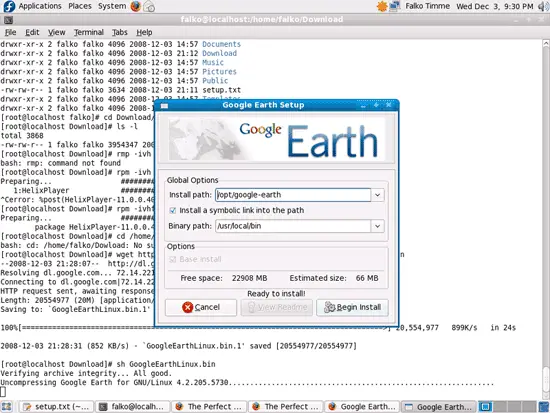Click the mail icon beside Firefox
Screen dimensions: 550x413
[149, 6]
